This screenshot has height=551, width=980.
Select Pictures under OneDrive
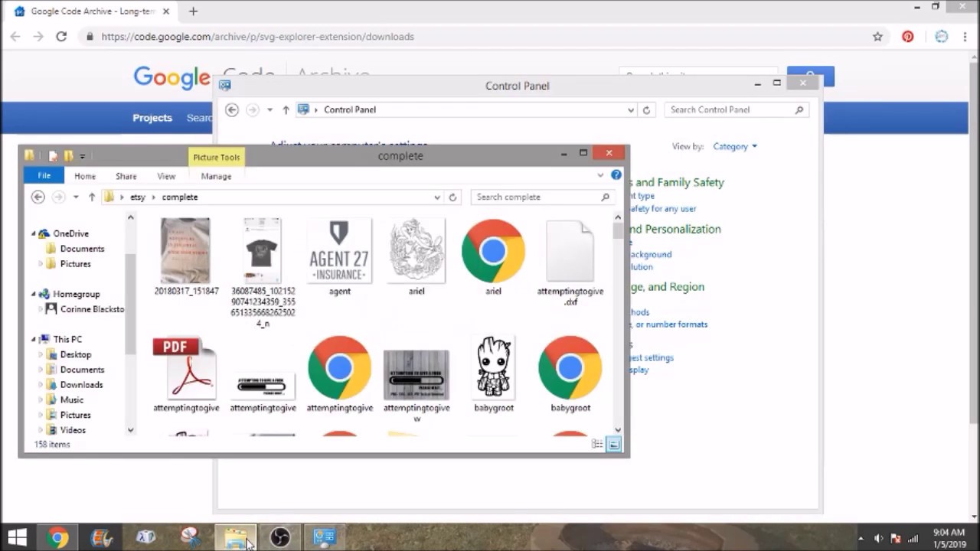click(75, 264)
